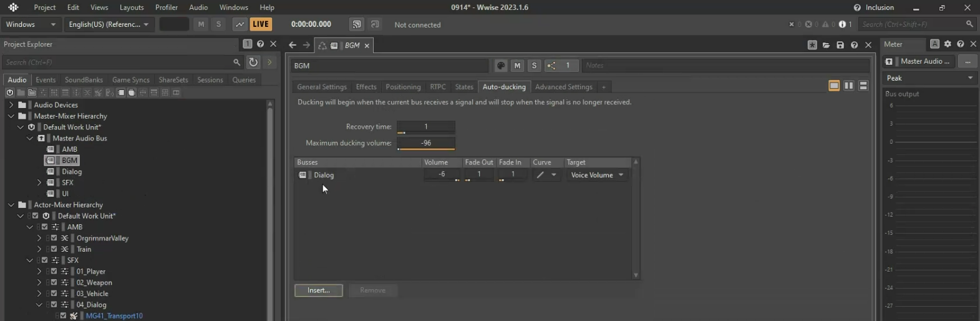This screenshot has height=321, width=980.
Task: Open the English(US) language dropdown
Action: [x=109, y=24]
